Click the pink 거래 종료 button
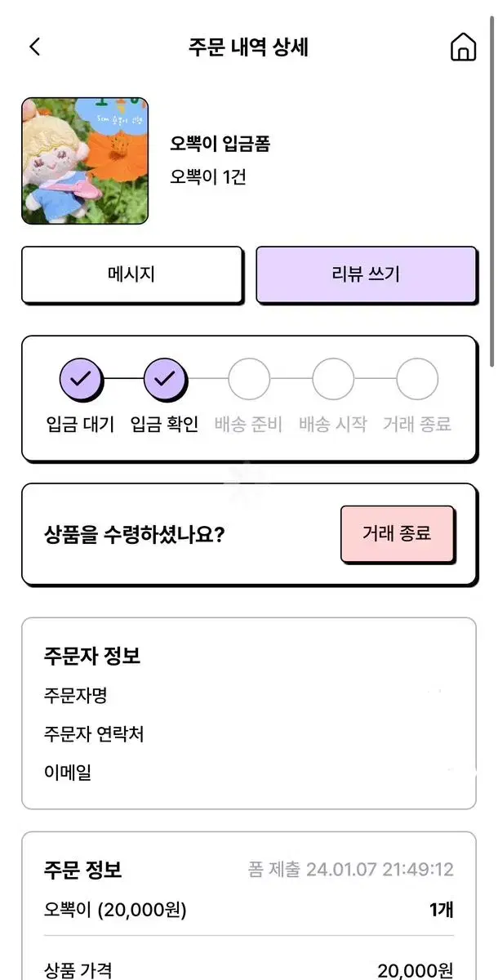 (x=398, y=534)
